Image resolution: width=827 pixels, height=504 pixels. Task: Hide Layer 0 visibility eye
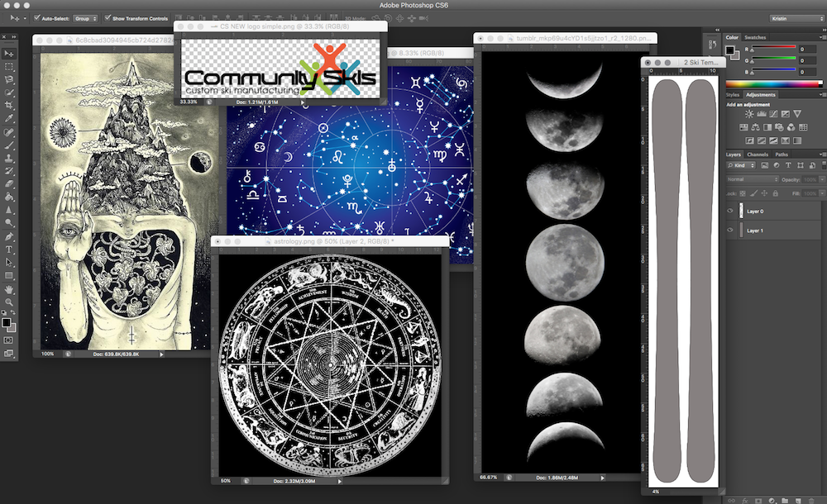pos(730,211)
